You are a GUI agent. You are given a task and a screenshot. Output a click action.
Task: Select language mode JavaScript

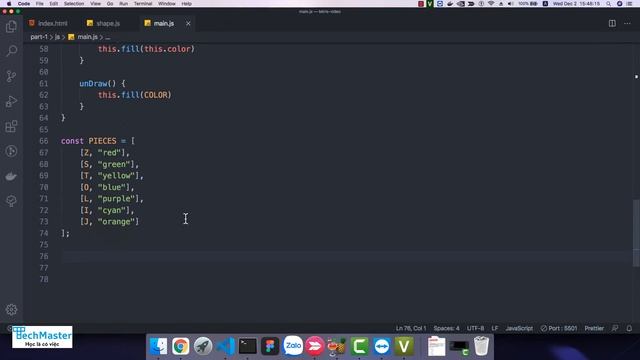click(x=519, y=328)
